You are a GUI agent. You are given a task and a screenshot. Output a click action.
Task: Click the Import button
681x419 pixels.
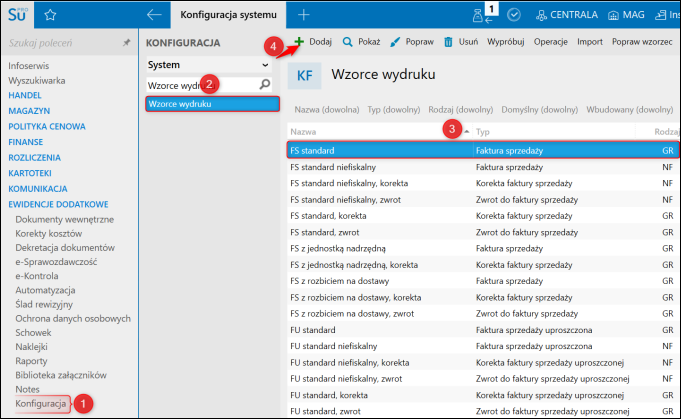[x=590, y=42]
